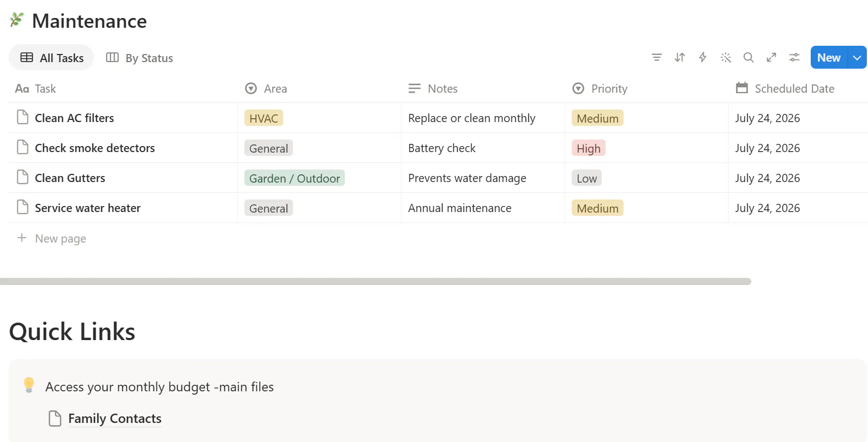This screenshot has width=868, height=442.
Task: Click the sort arrows icon
Action: 680,57
